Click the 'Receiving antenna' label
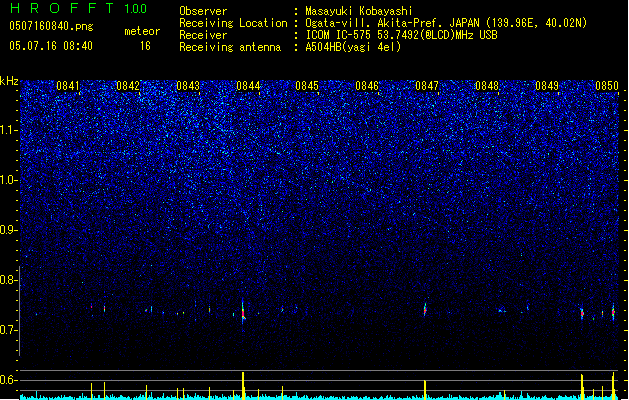 (230, 47)
